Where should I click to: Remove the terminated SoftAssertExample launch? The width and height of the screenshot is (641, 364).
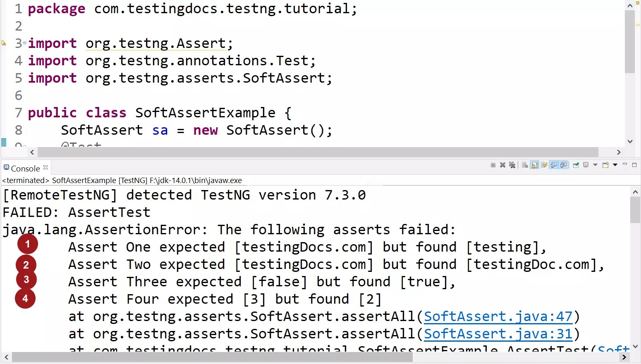(502, 164)
